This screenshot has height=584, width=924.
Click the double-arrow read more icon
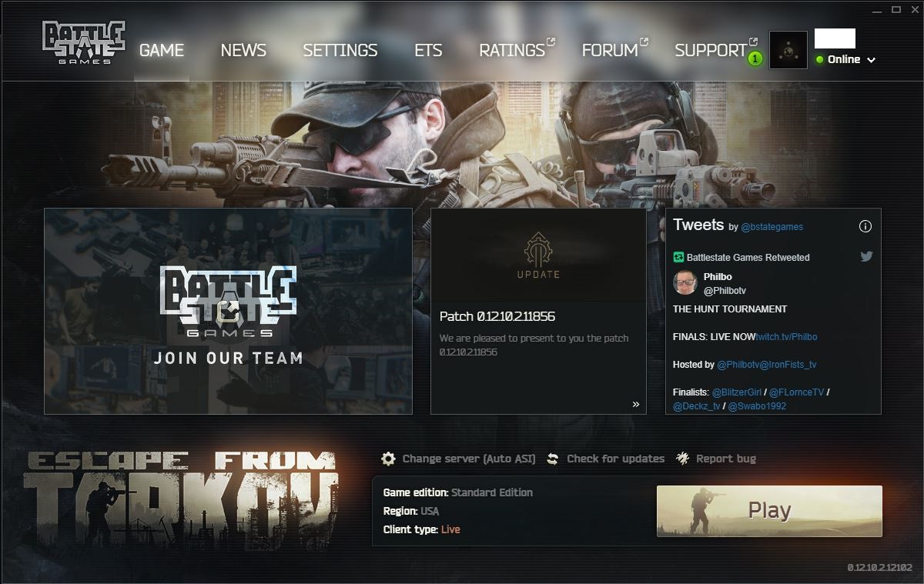click(635, 404)
